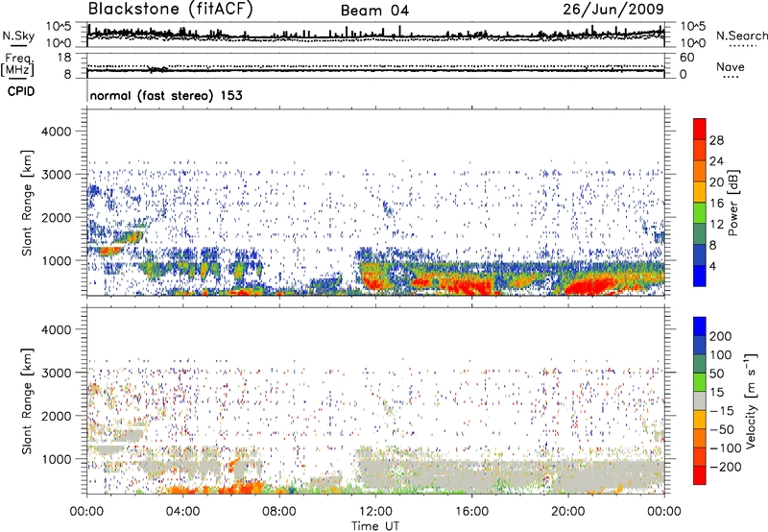
Task: Click the '04:00' time axis tick label
Action: [182, 512]
